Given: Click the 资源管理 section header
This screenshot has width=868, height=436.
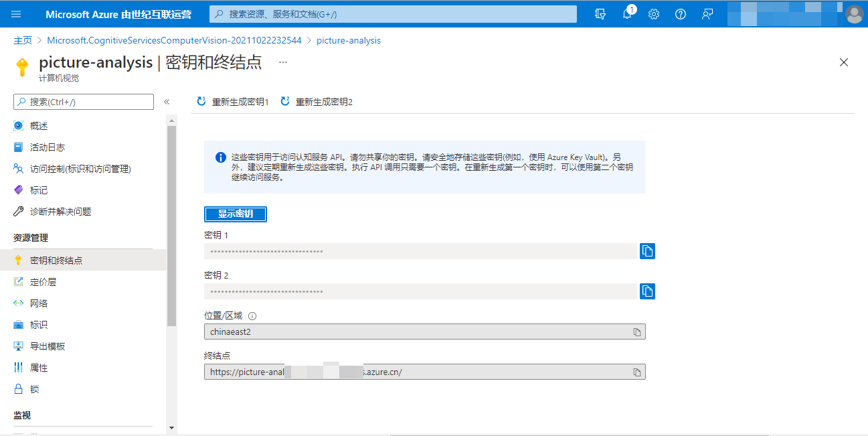Looking at the screenshot, I should pyautogui.click(x=31, y=238).
